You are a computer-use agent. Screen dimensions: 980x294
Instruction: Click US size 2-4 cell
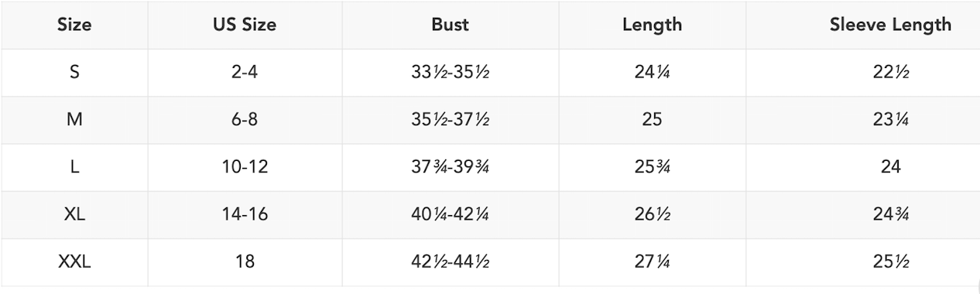click(245, 73)
